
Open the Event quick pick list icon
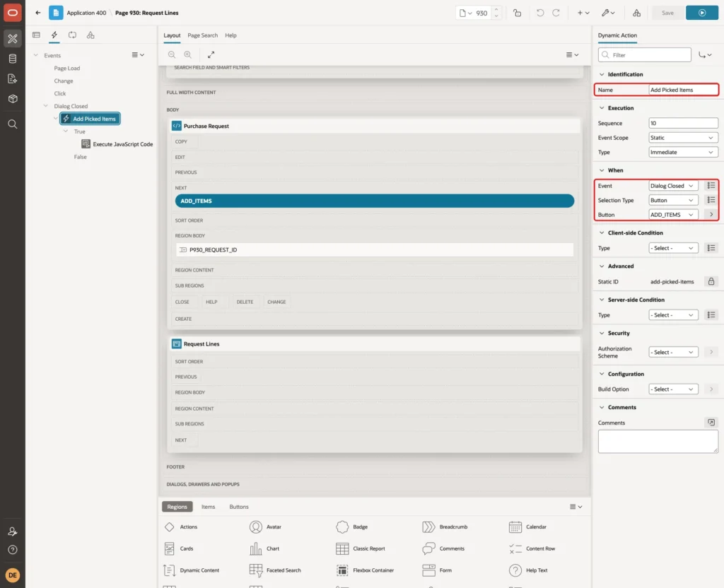(x=711, y=186)
